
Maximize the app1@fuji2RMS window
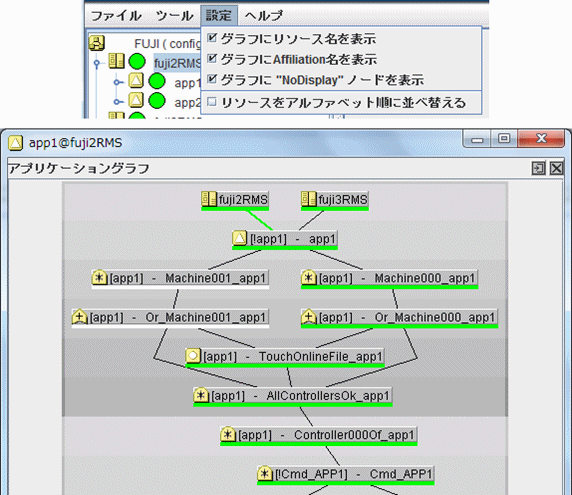[504, 139]
